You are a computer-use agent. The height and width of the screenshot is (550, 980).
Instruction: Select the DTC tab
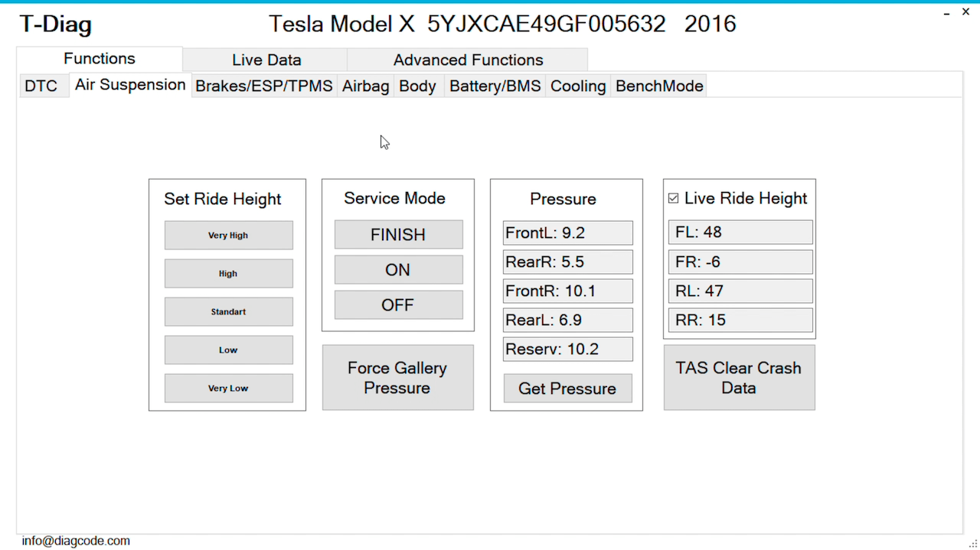[x=42, y=86]
